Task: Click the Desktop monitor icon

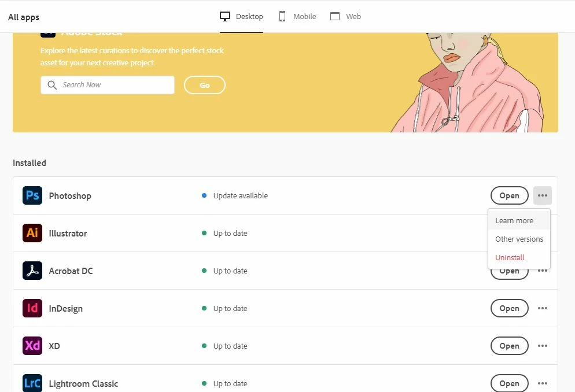Action: (225, 17)
